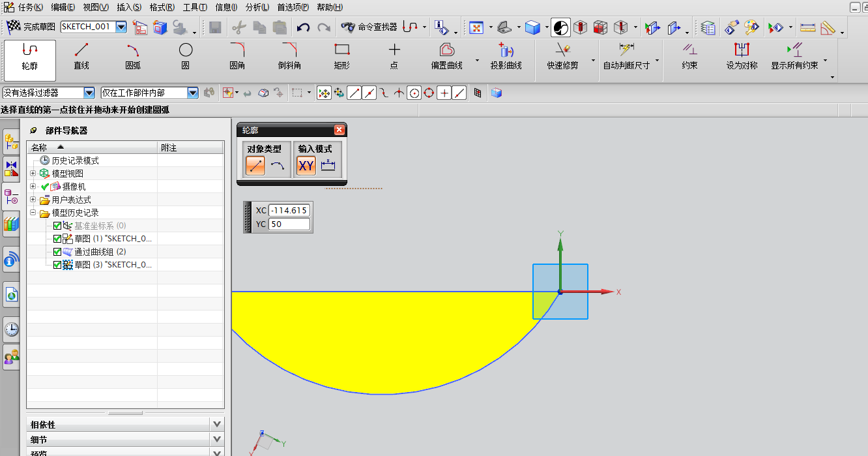
Task: Toggle checkbox for 草图 (3) SKETCH item
Action: [x=57, y=265]
